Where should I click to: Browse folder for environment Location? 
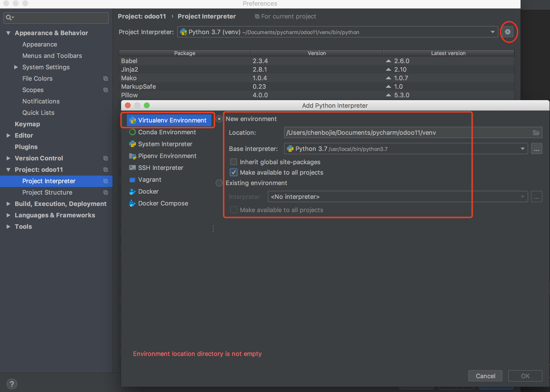click(536, 132)
